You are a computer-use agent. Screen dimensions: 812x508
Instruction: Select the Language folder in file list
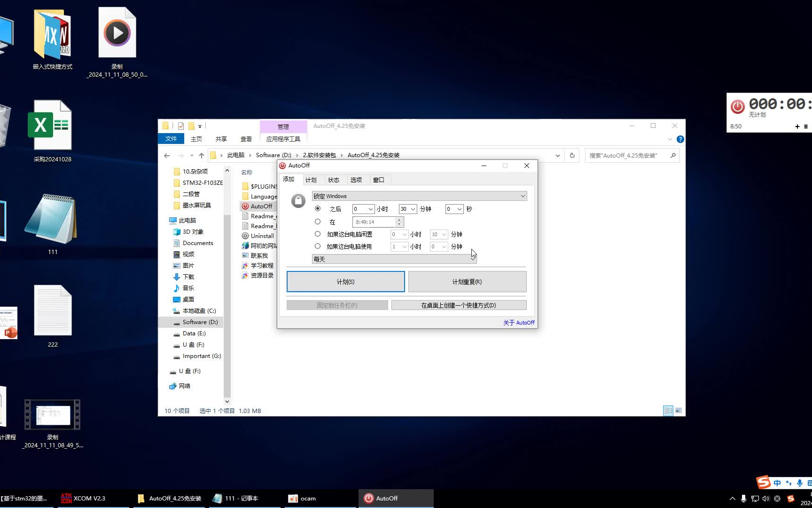[259, 196]
